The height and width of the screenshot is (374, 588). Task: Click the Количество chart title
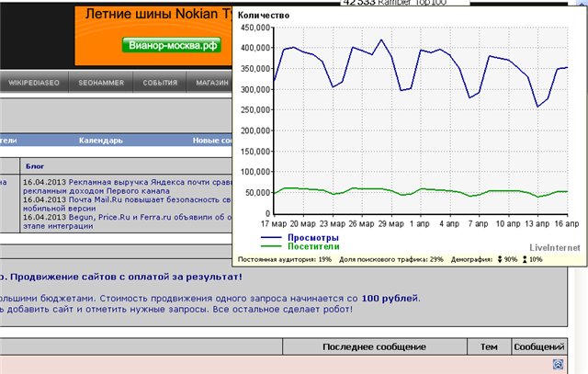264,16
